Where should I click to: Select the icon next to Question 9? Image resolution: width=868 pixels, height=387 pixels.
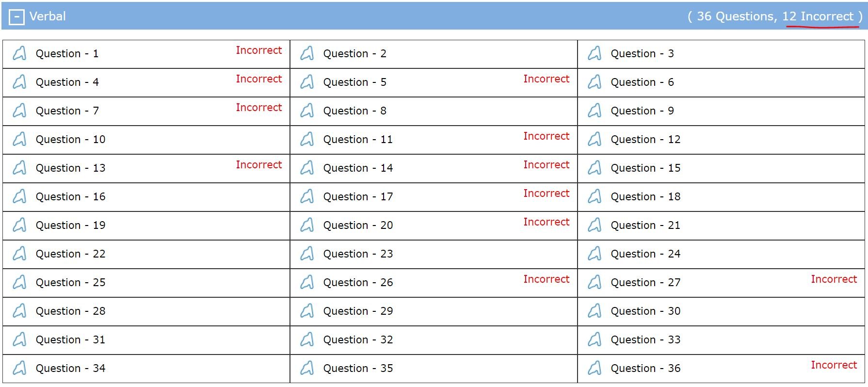point(595,111)
